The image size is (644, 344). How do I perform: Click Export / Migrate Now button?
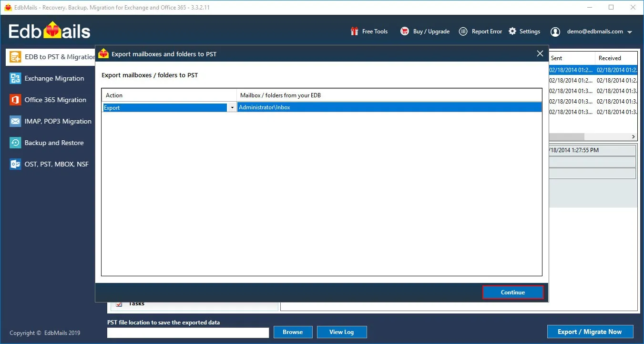[590, 332]
